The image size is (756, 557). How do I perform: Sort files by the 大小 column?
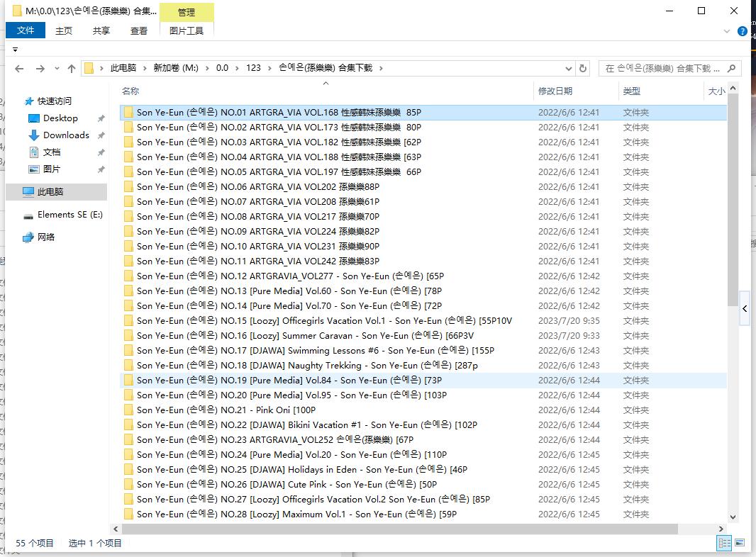tap(716, 91)
